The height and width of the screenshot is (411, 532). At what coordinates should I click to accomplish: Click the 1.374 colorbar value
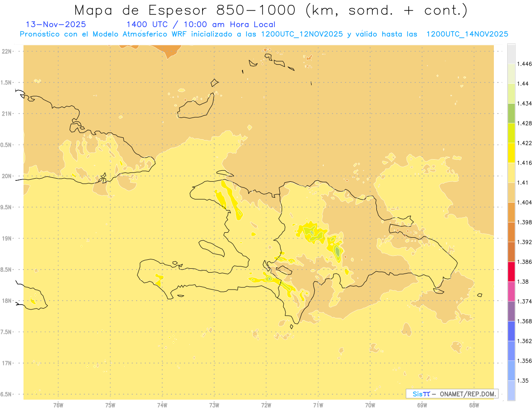[525, 301]
